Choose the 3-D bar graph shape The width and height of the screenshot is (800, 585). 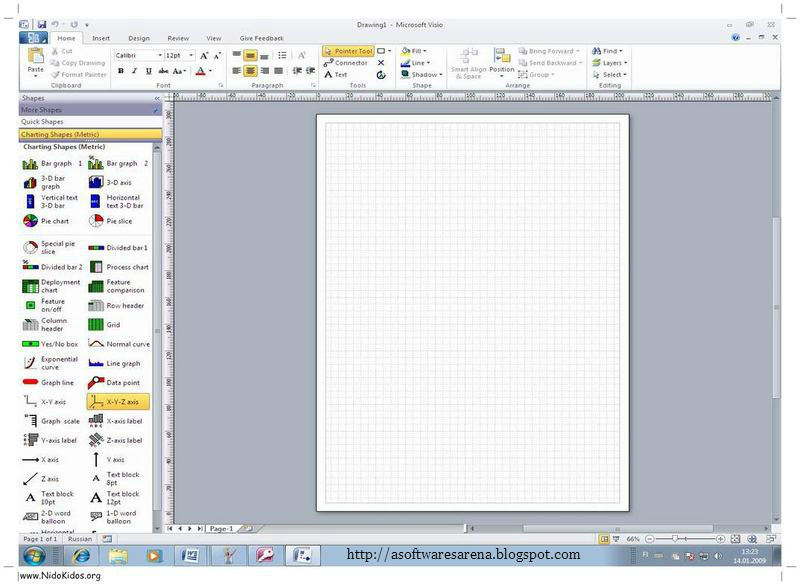point(45,182)
